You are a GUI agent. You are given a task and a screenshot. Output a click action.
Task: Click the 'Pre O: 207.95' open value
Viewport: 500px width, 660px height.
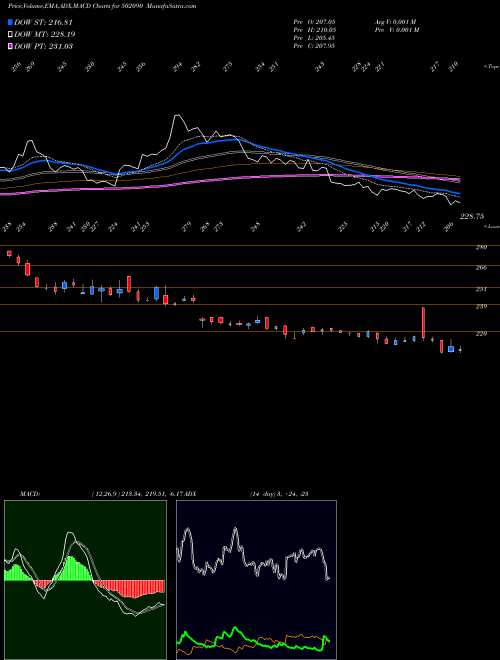[314, 21]
